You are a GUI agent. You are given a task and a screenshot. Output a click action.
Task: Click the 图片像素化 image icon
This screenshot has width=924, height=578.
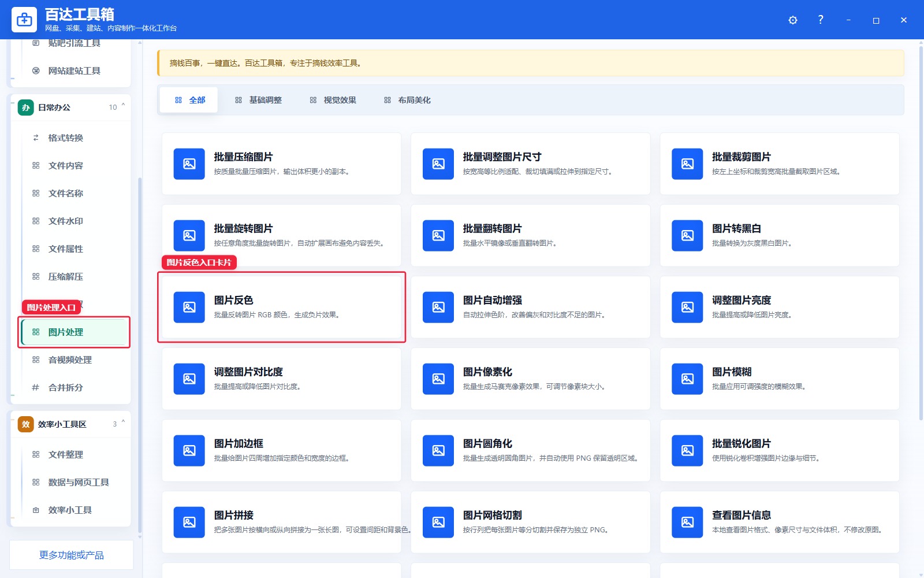438,379
